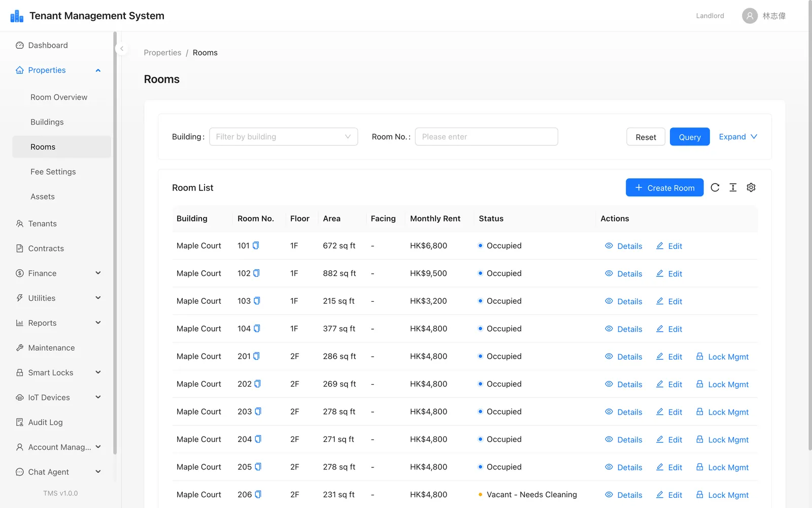Reset the search filters
This screenshot has width=812, height=508.
pos(646,137)
